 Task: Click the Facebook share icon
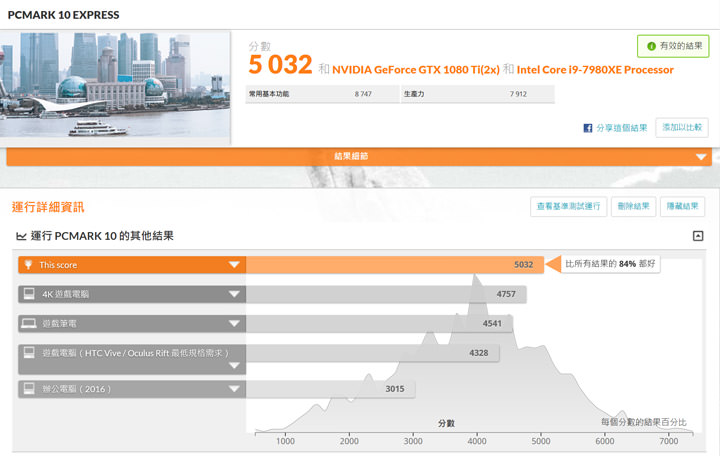point(589,128)
